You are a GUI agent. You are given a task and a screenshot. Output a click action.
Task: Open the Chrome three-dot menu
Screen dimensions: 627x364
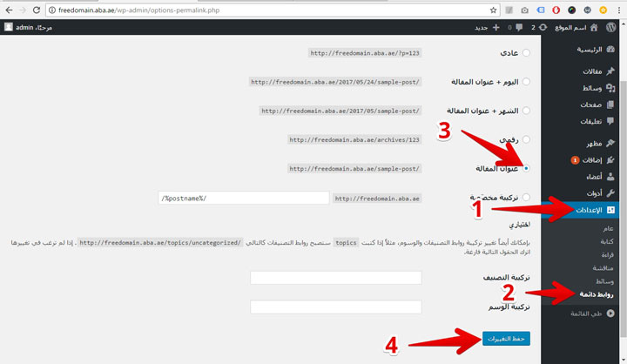tap(619, 10)
